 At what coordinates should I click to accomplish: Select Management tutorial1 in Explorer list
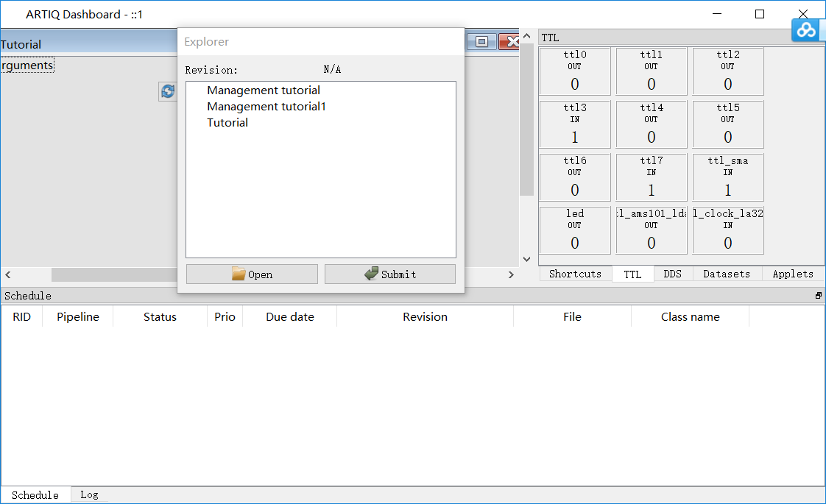click(266, 107)
